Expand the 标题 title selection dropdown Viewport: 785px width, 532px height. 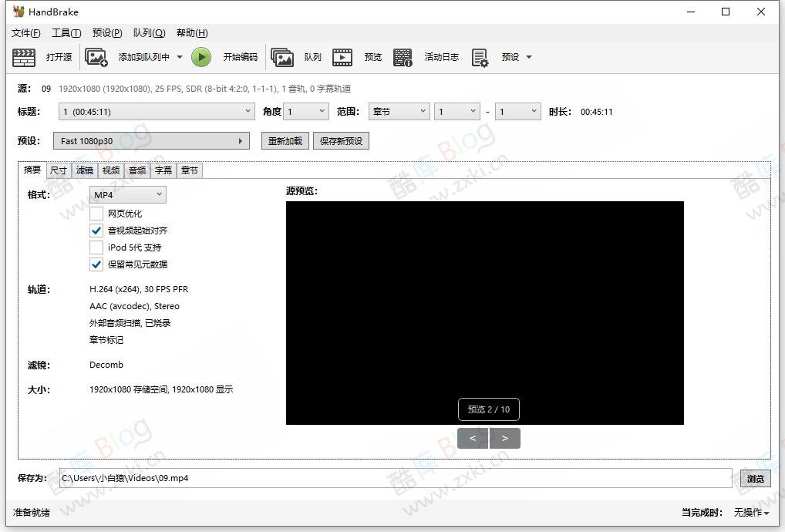[x=247, y=111]
